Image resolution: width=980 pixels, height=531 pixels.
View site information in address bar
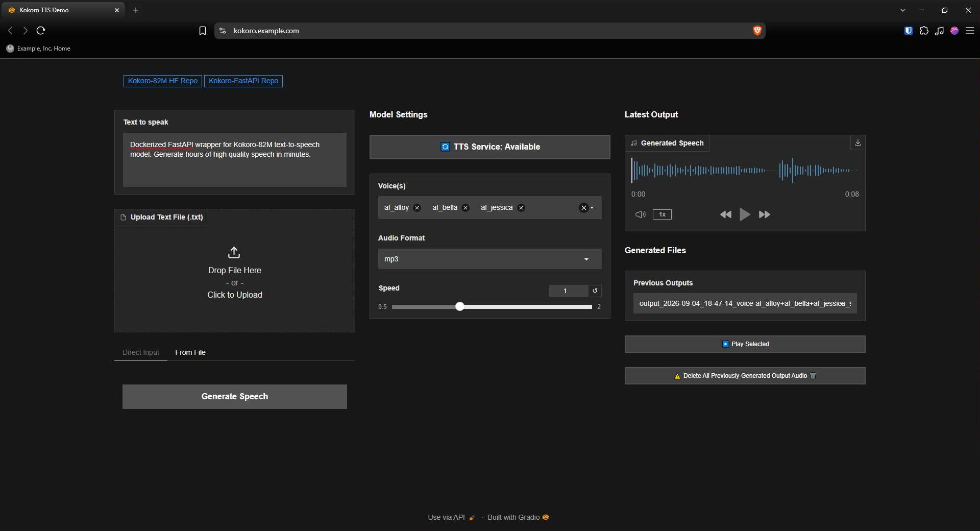[x=222, y=31]
